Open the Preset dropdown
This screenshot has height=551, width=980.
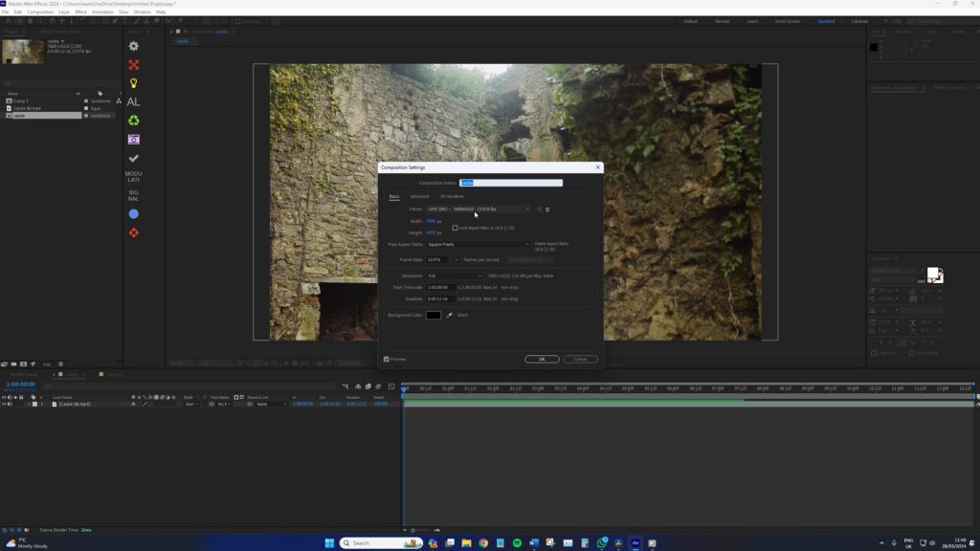(x=479, y=209)
